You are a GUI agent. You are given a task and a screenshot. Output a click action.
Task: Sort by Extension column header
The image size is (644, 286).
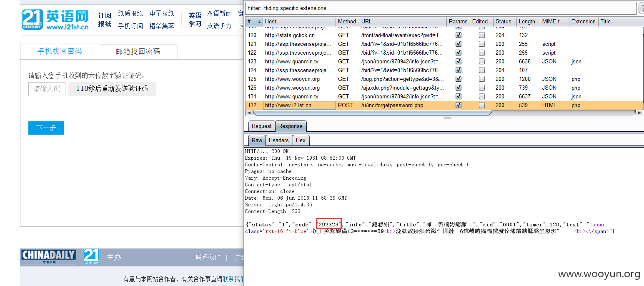[x=584, y=21]
